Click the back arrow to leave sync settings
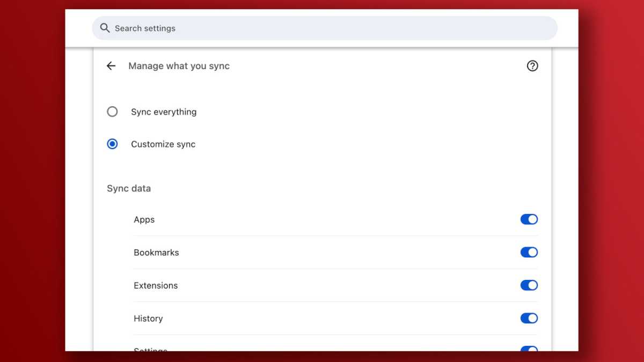 [x=111, y=65]
